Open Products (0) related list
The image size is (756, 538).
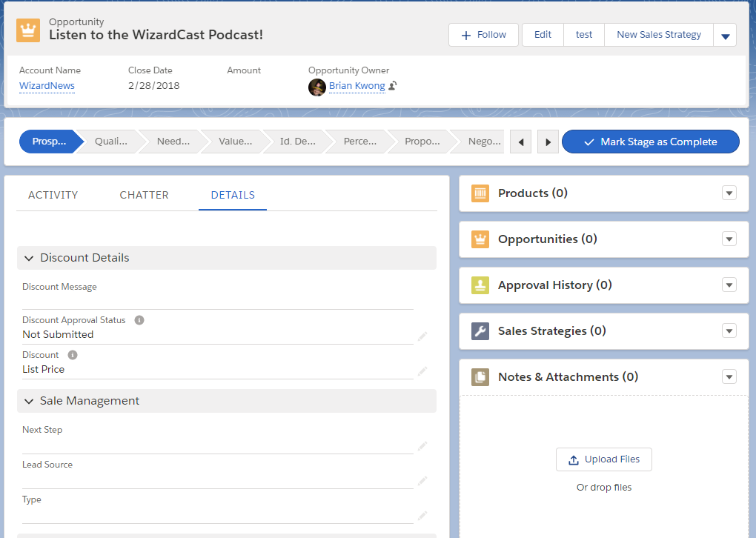(533, 193)
